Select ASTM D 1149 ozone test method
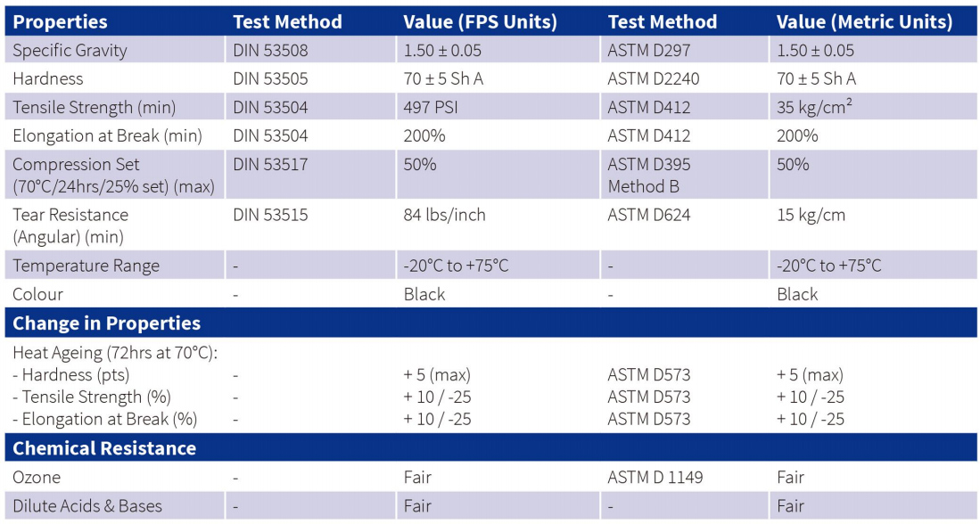 tap(655, 478)
